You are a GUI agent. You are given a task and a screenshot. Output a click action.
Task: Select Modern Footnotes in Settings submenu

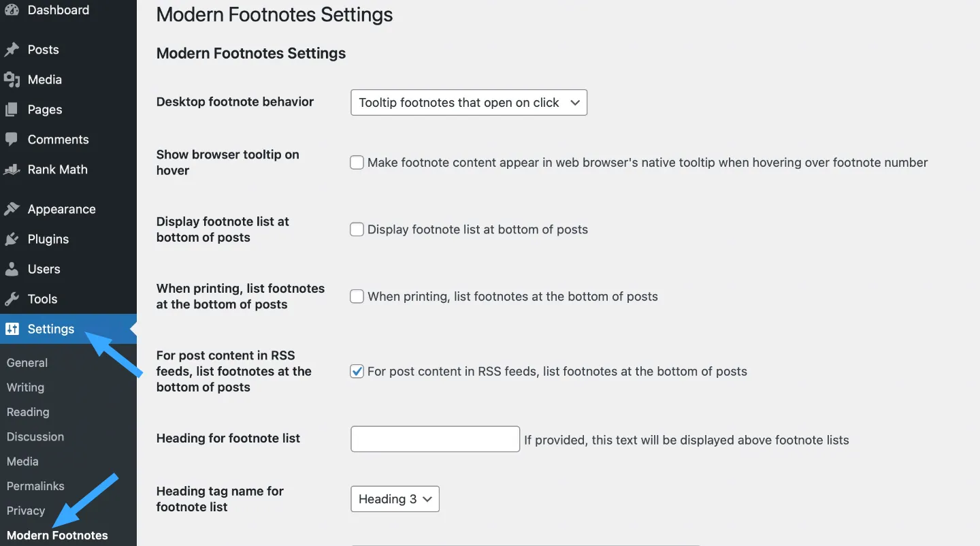coord(57,535)
